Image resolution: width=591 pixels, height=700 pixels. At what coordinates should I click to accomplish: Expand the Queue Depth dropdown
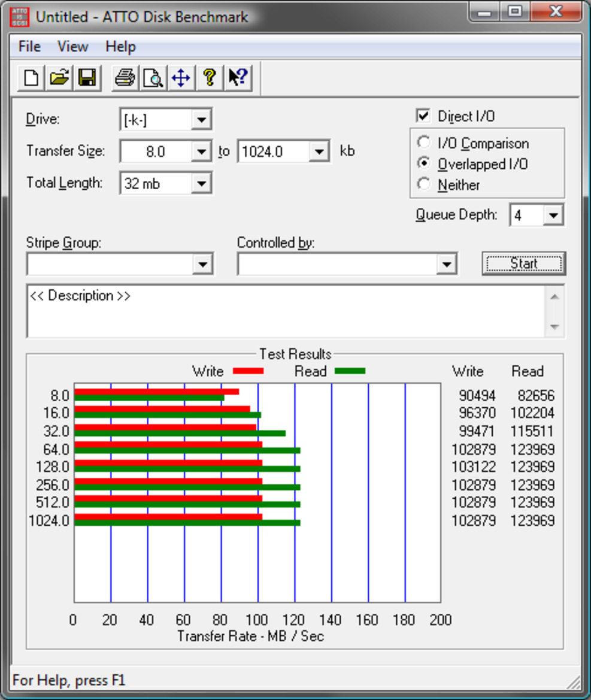[x=553, y=215]
